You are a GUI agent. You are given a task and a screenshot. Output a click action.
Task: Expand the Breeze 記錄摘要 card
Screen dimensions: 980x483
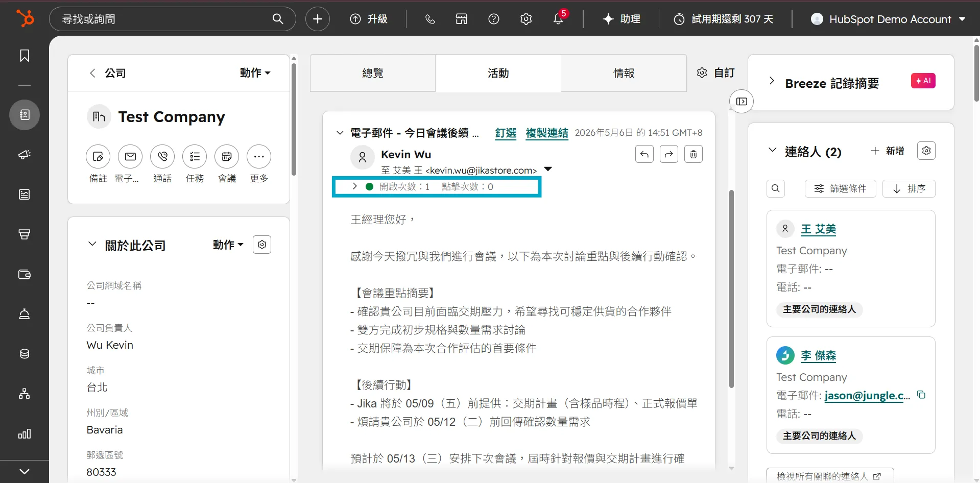click(772, 81)
